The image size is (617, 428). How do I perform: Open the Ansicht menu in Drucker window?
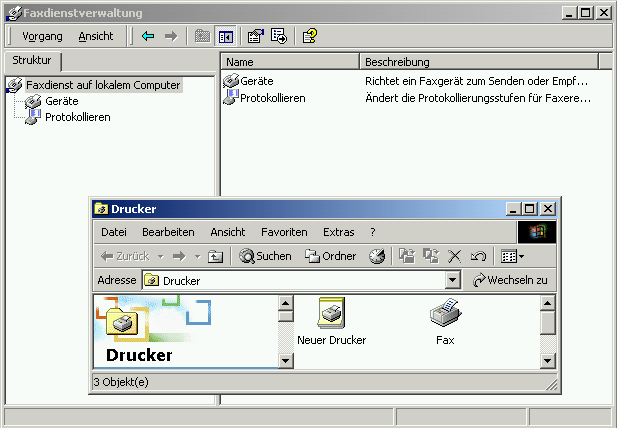(227, 232)
